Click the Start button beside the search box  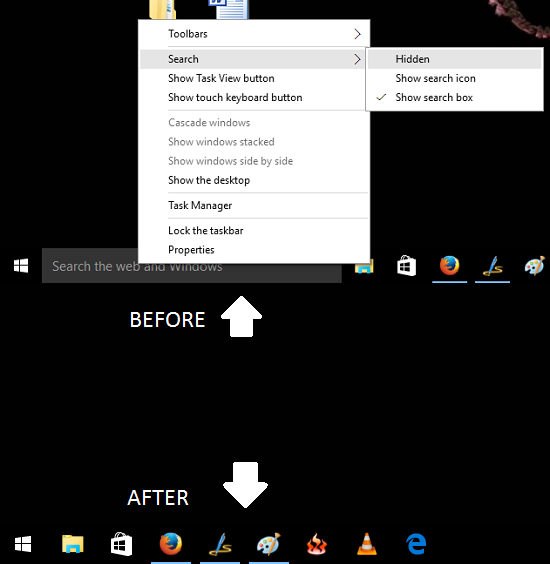(21, 266)
